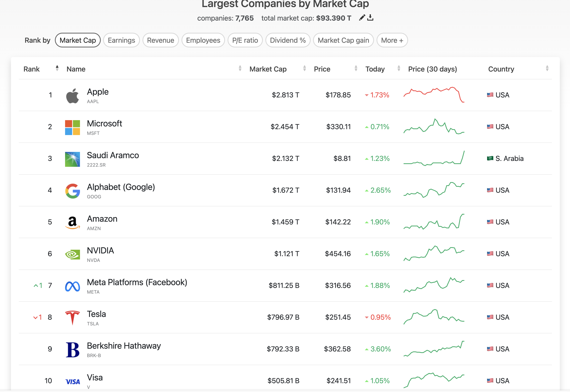The image size is (570, 392).
Task: Open the Alphabet (Google) company link
Action: [x=121, y=187]
